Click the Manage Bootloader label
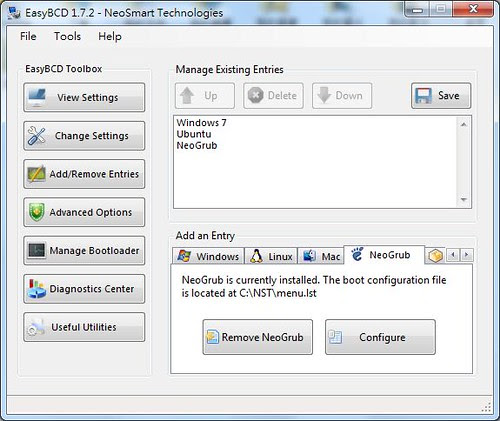 (94, 250)
